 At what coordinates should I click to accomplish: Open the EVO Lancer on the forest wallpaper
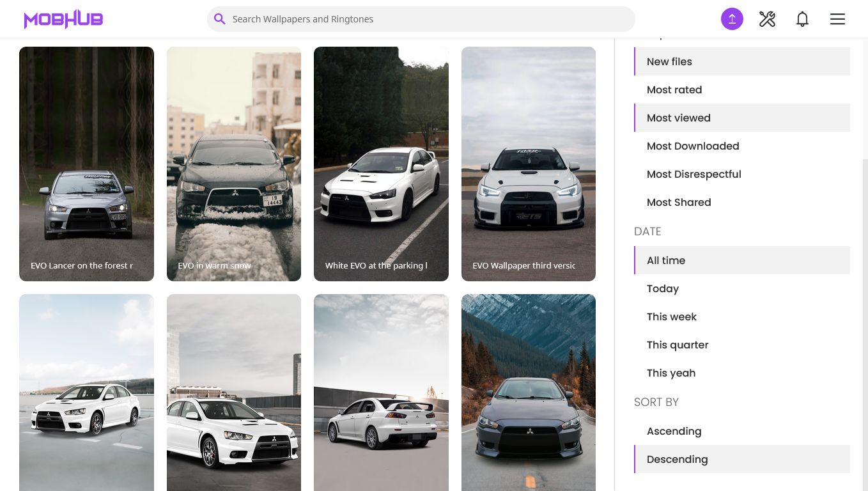(86, 164)
